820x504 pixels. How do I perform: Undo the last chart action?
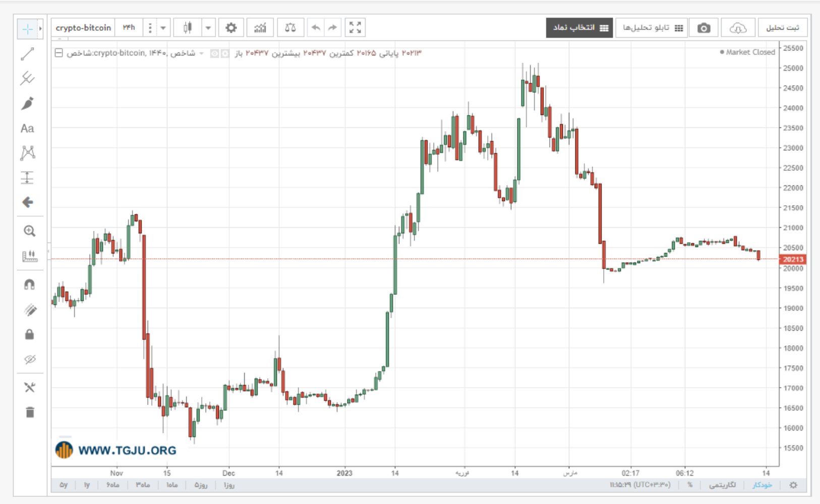[316, 28]
